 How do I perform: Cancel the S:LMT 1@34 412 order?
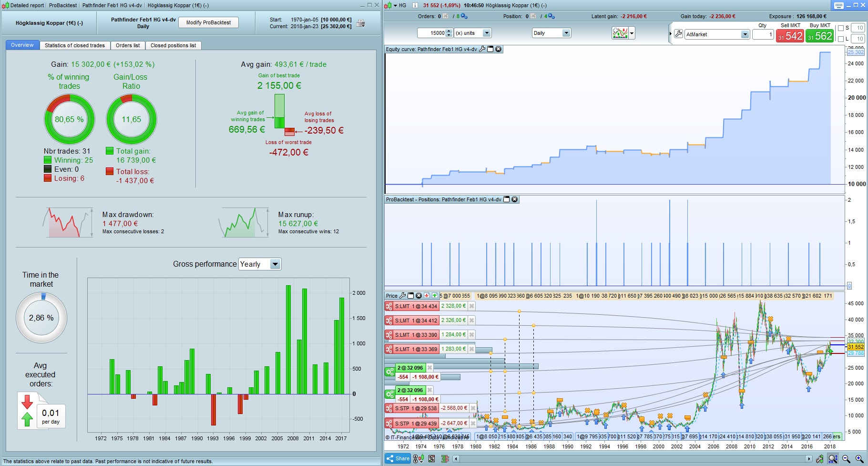click(x=471, y=321)
